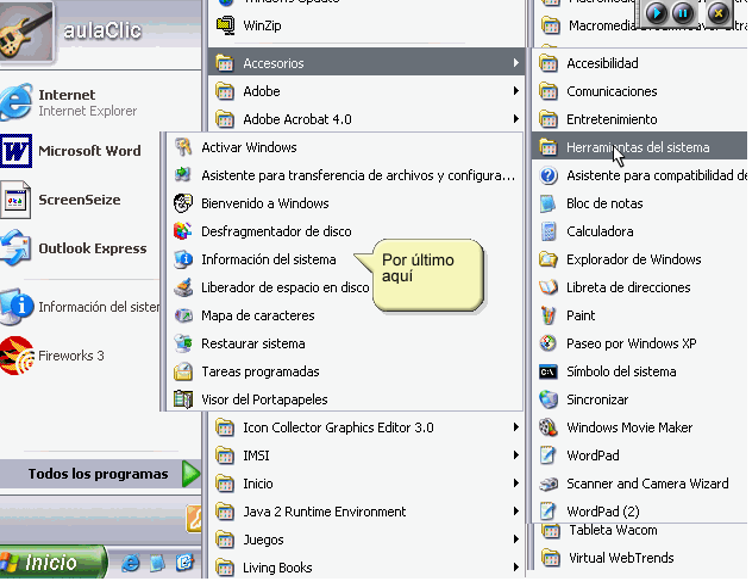Image resolution: width=756 pixels, height=579 pixels.
Task: Expand Juegos submenu arrow
Action: tap(516, 539)
